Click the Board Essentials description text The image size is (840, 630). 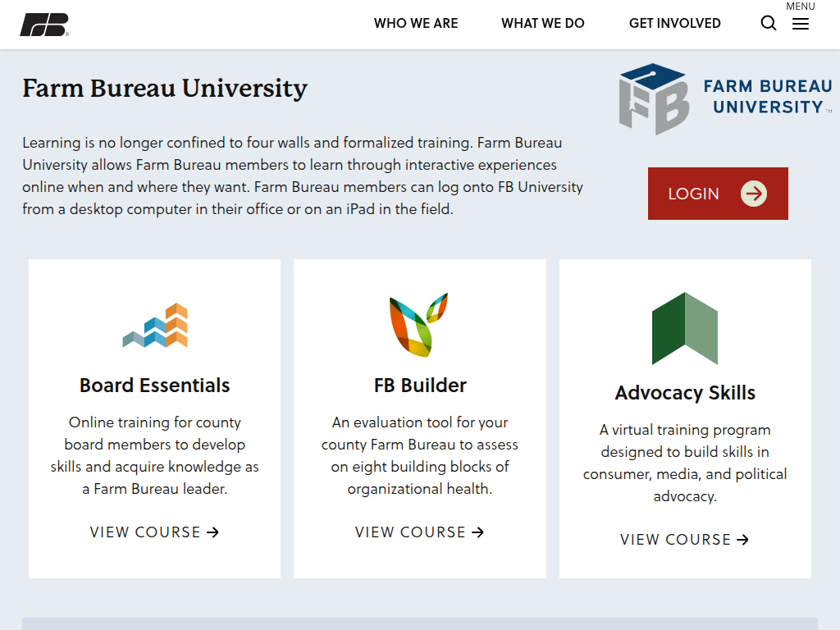click(154, 455)
